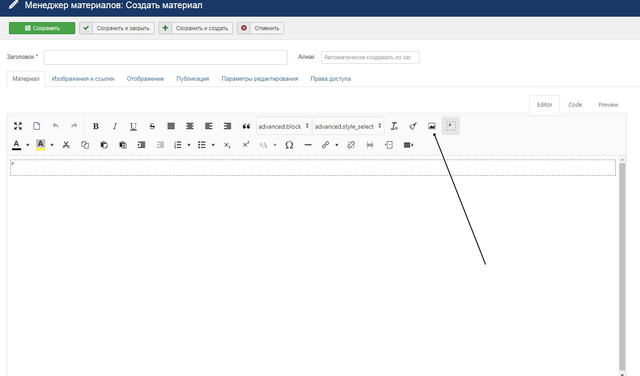Paste from clipboard
The image size is (640, 376).
[104, 145]
